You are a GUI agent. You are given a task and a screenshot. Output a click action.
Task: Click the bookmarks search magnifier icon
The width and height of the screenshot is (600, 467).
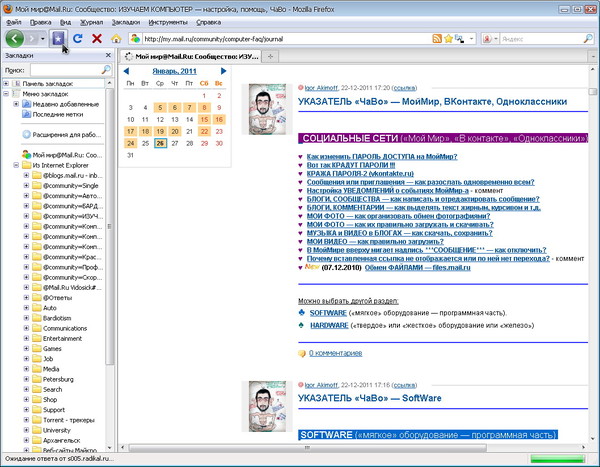click(x=106, y=70)
